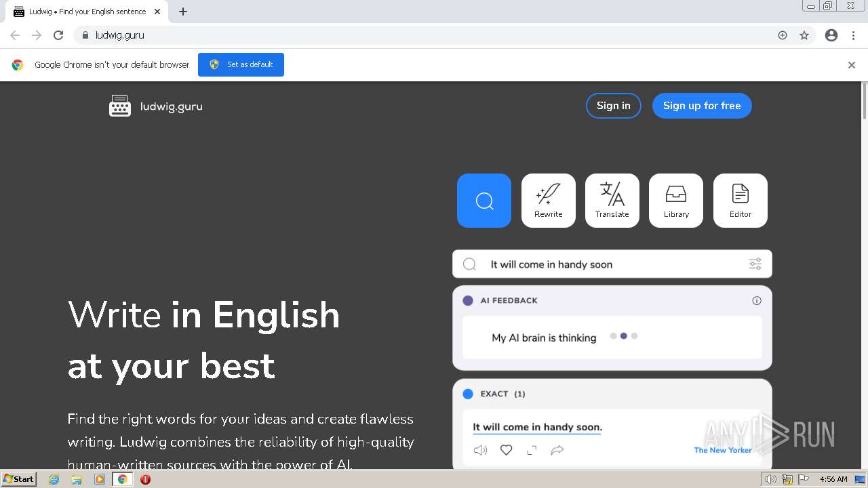
Task: Click the Ludwig typewriter logo
Action: tap(120, 106)
